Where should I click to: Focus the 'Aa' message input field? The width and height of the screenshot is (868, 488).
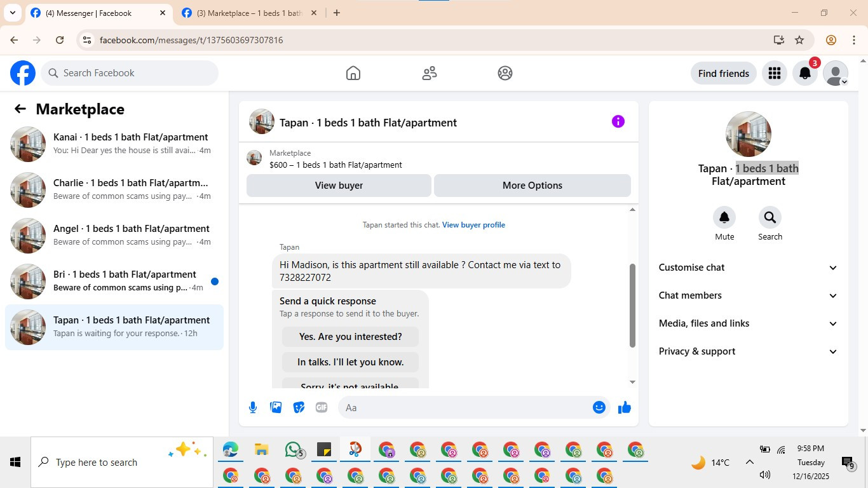coord(466,407)
